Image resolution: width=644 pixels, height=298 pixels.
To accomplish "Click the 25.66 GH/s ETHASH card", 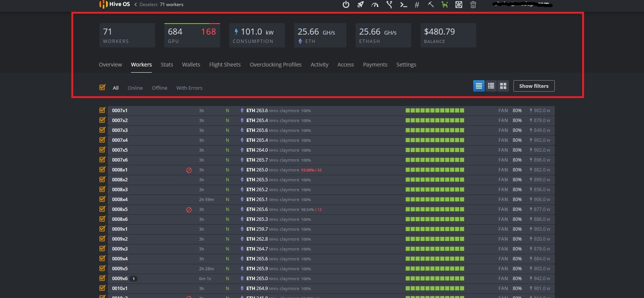I will [x=383, y=35].
